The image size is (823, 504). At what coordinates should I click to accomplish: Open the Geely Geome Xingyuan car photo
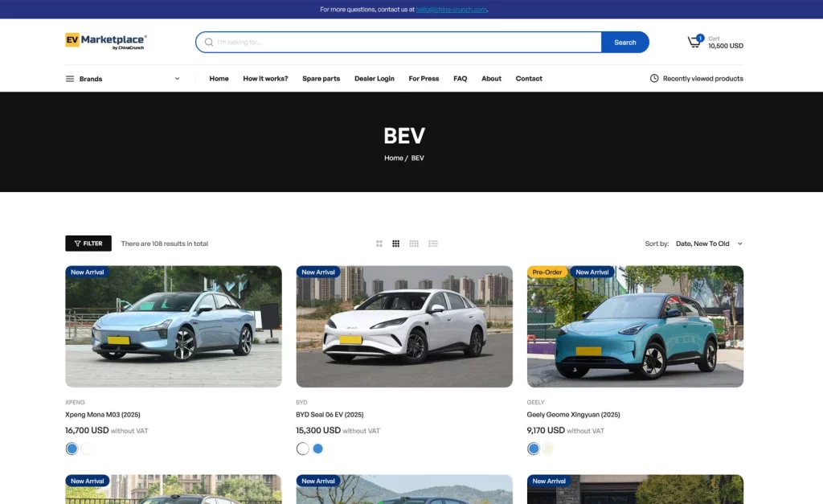(635, 326)
